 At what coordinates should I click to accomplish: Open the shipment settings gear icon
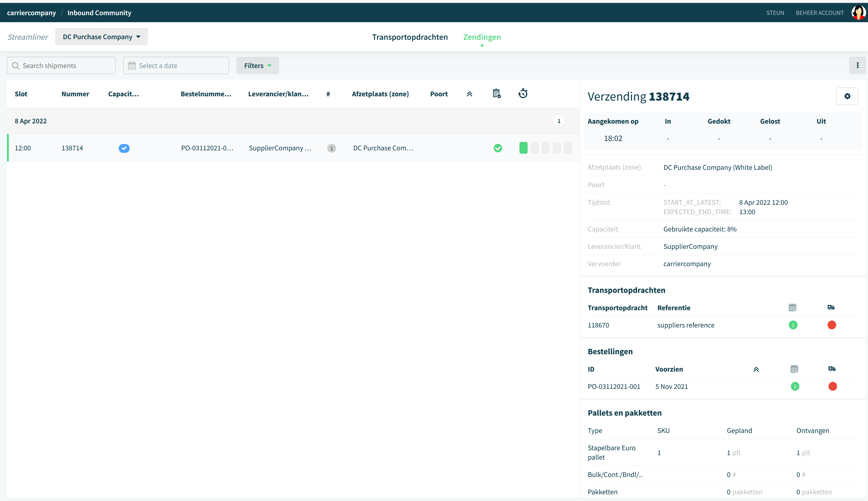click(x=847, y=96)
